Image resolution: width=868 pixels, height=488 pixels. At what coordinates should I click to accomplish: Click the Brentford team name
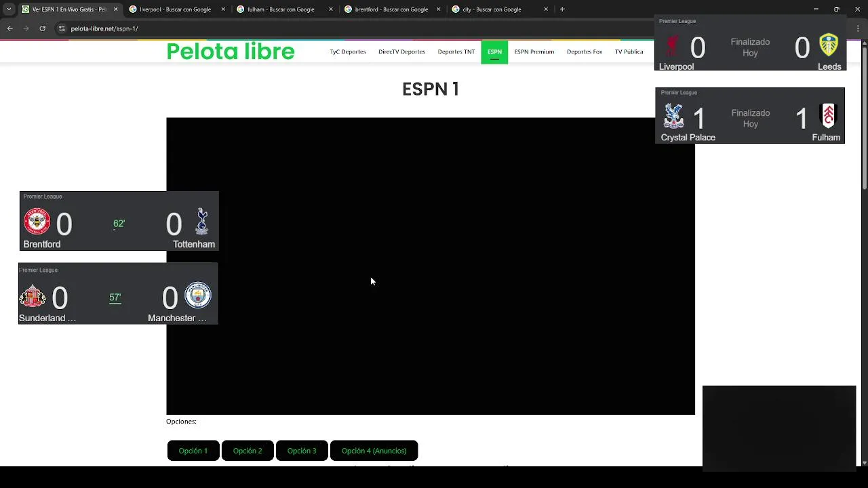point(42,244)
